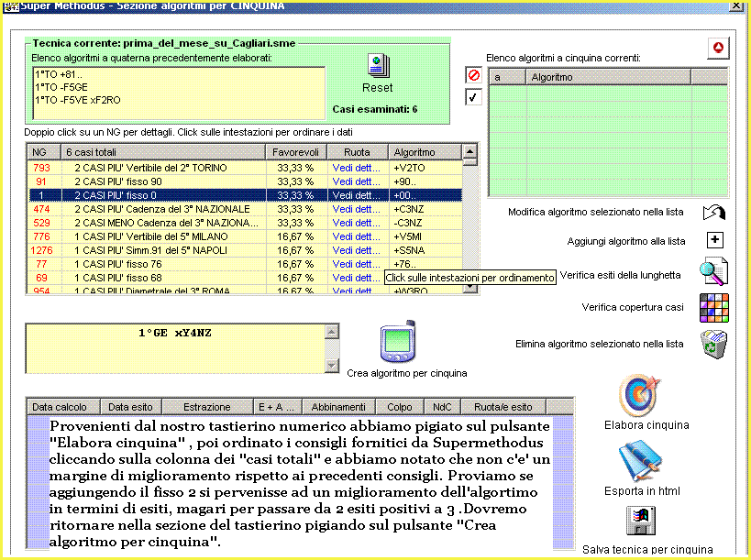Click into the 1°GE xY4NZ text field
Screen dimensions: 751x560
[175, 348]
